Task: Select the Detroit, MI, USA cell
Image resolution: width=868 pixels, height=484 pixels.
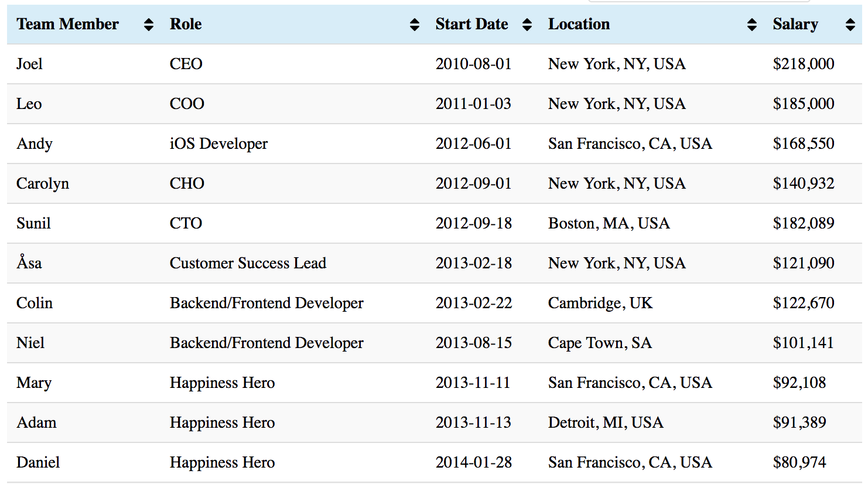Action: (x=606, y=422)
